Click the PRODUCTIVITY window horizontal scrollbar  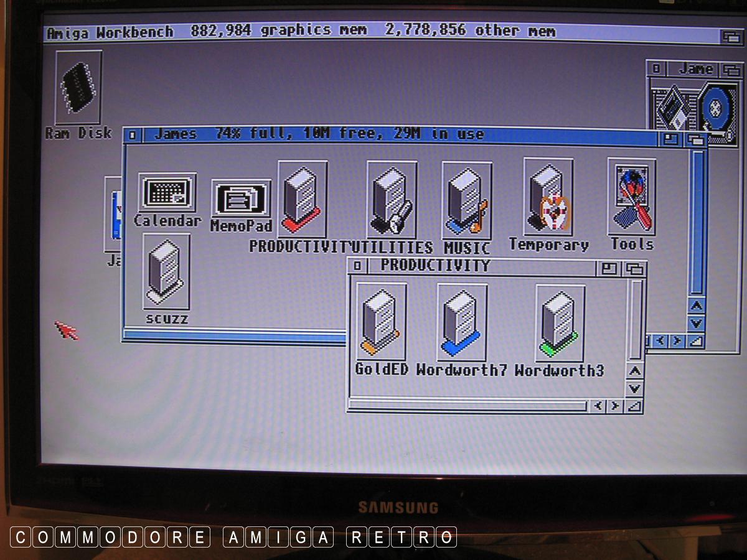pyautogui.click(x=467, y=406)
